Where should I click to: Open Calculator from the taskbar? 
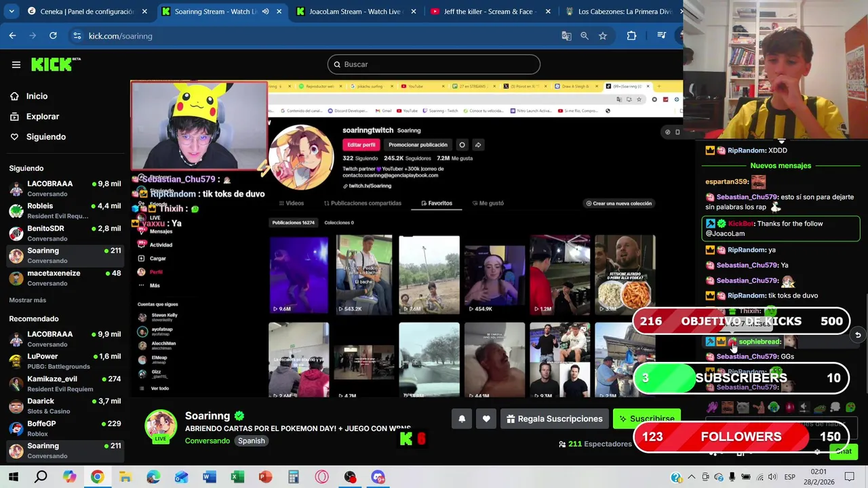[x=293, y=477]
